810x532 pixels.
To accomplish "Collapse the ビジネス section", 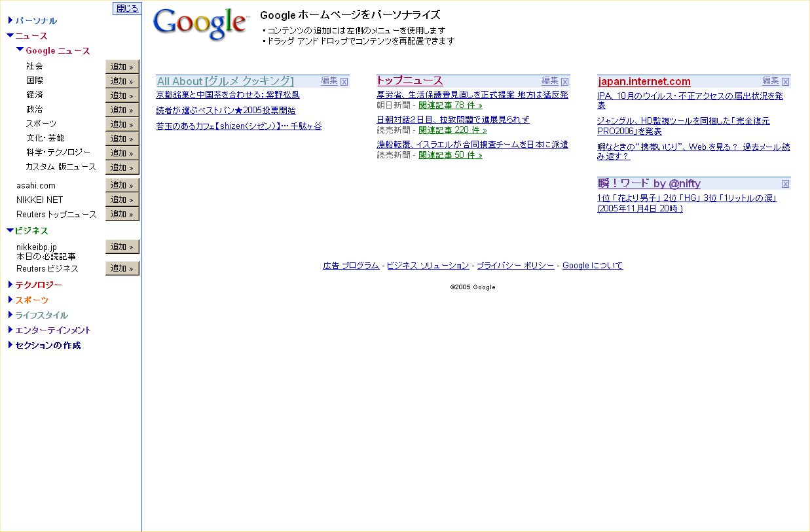I will [x=10, y=230].
